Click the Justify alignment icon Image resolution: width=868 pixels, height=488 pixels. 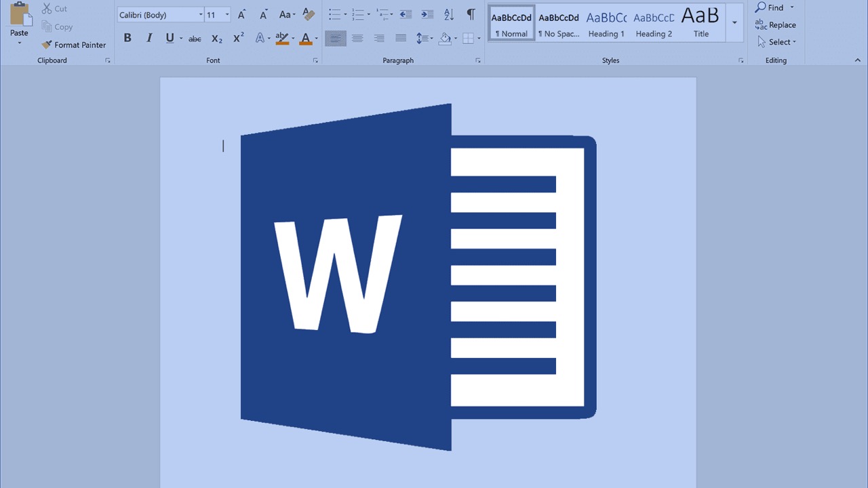click(401, 39)
